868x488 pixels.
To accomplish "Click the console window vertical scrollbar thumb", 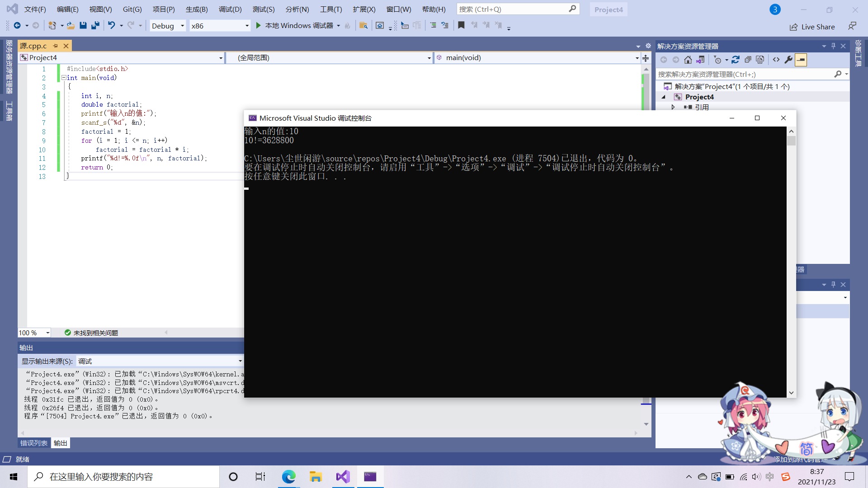I will pos(791,141).
